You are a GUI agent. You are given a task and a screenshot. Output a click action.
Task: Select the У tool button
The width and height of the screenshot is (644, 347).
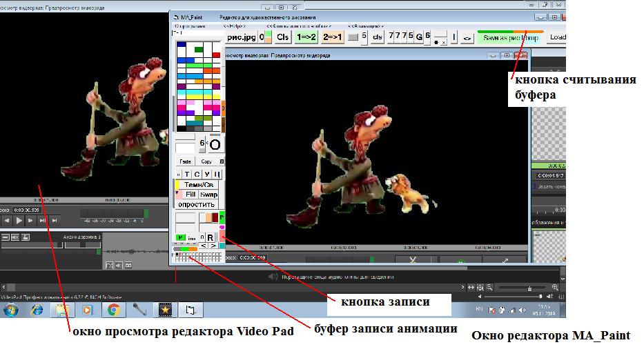coord(207,175)
